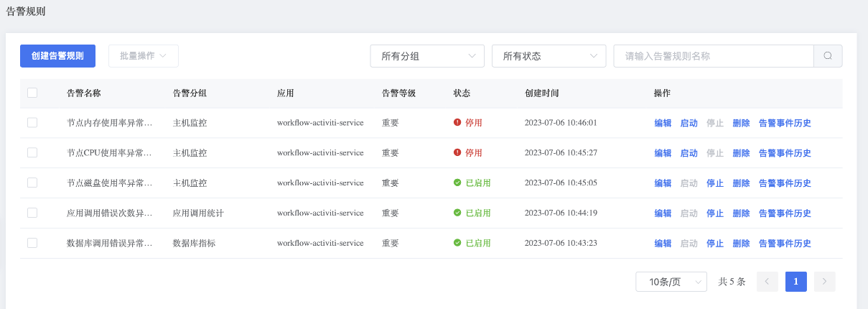Open the 批量操作 batch actions menu
The height and width of the screenshot is (309, 868).
pyautogui.click(x=143, y=56)
